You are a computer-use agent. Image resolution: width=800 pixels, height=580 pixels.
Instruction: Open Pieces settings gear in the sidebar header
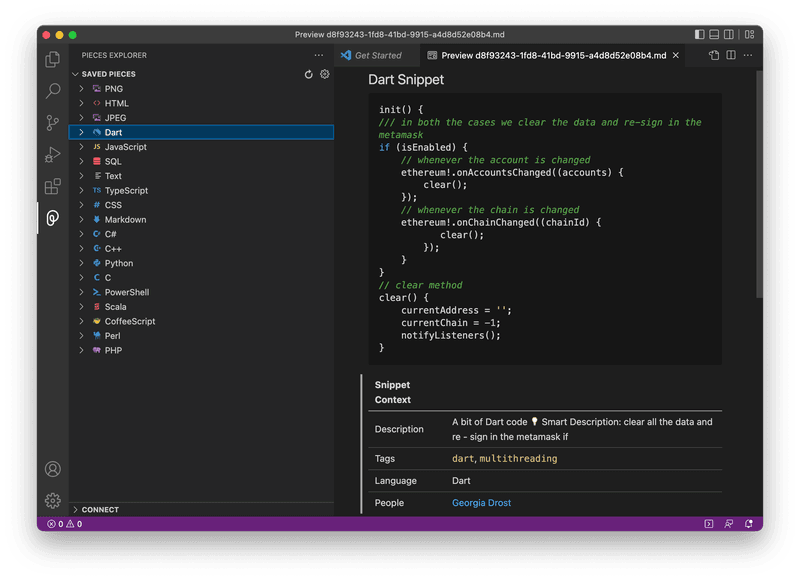[325, 73]
